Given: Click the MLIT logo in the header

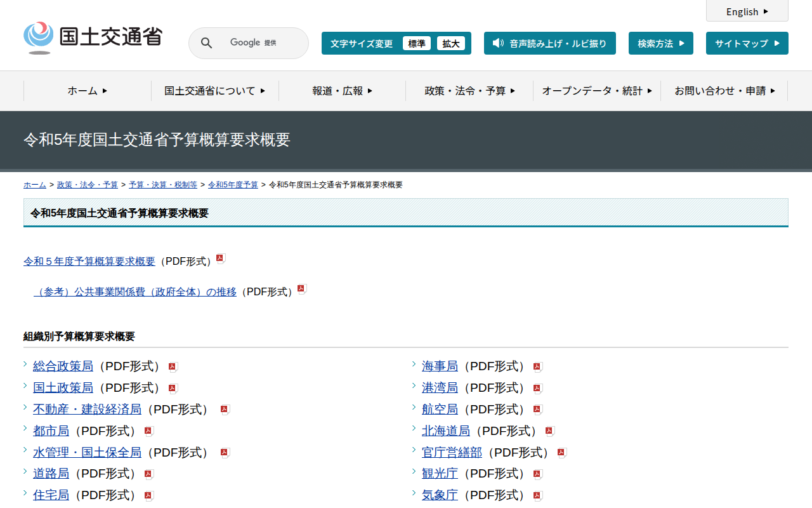Looking at the screenshot, I should [x=93, y=37].
